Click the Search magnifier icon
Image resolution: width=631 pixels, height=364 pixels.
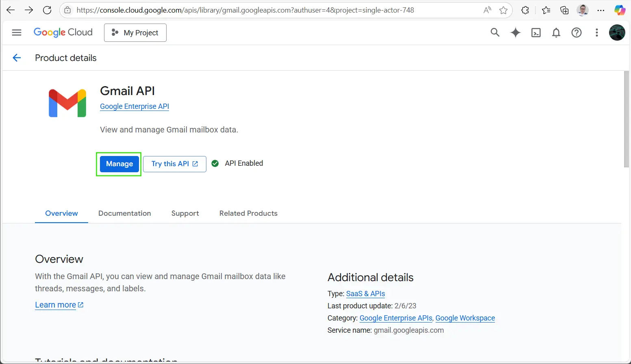pos(494,32)
